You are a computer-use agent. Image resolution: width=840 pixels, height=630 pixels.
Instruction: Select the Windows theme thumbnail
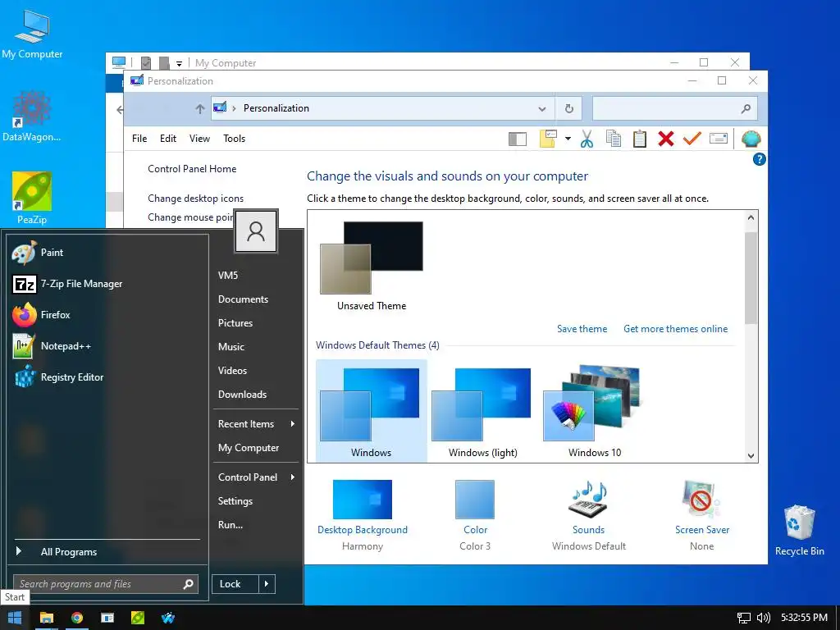point(372,411)
